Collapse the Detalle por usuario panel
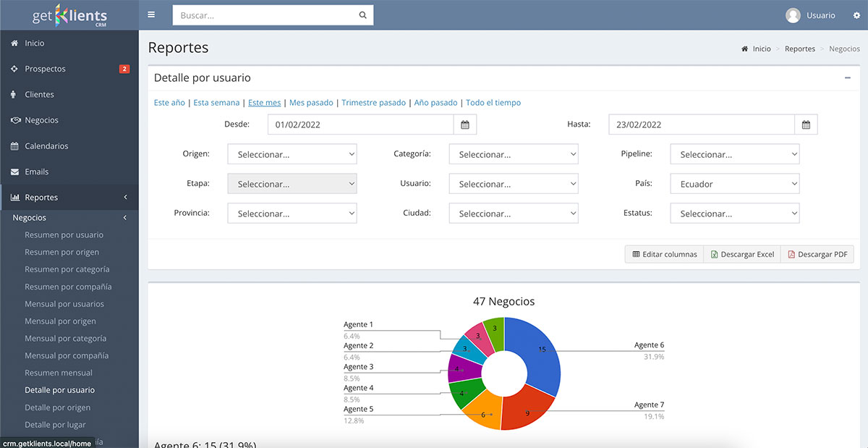Screen dimensions: 868x448 click(x=847, y=77)
